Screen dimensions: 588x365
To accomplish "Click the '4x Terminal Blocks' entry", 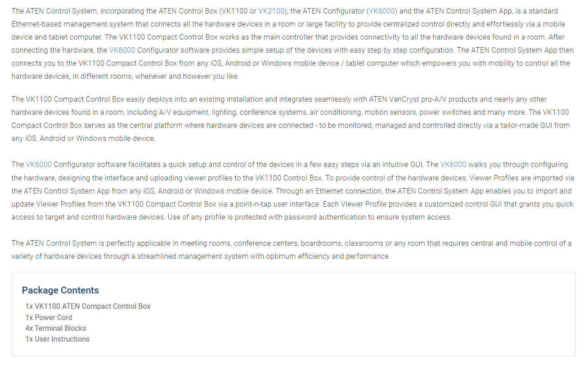I will click(55, 329).
